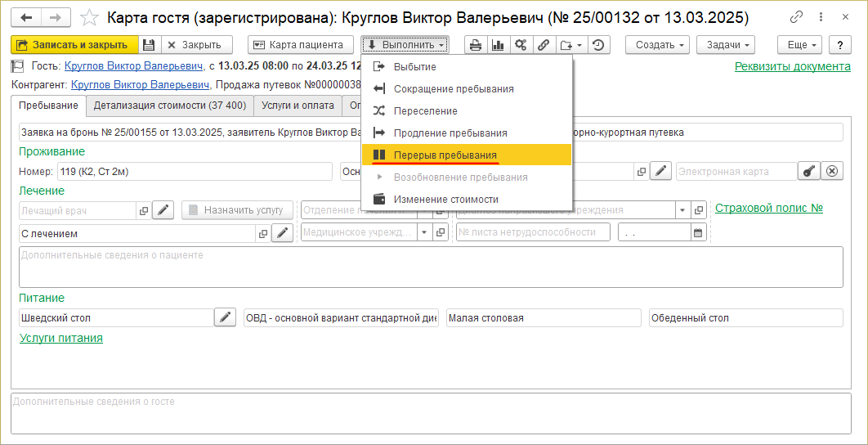This screenshot has width=868, height=445.
Task: Click the Номер field 119 (К2, Ст 2м)
Action: (195, 172)
